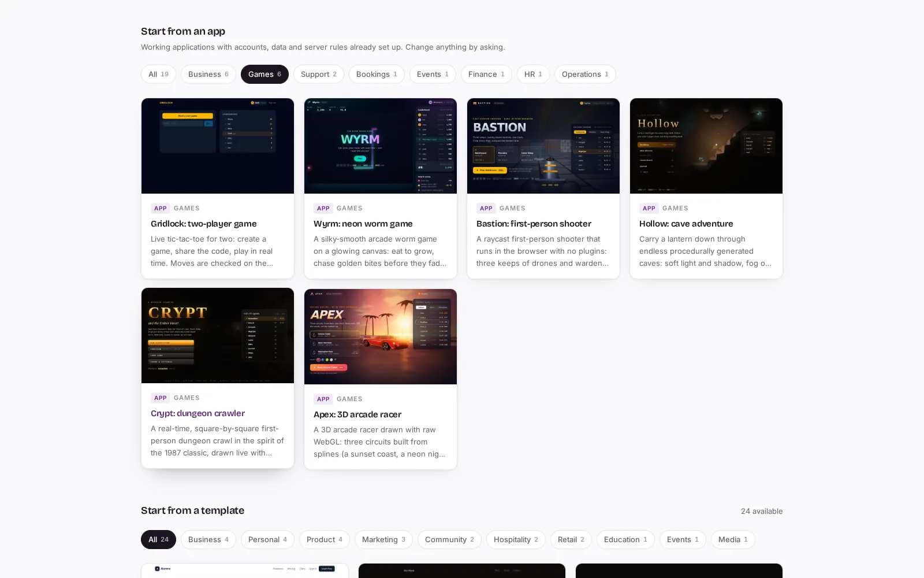Click the '24 available' count text
Image resolution: width=924 pixels, height=578 pixels.
(762, 511)
